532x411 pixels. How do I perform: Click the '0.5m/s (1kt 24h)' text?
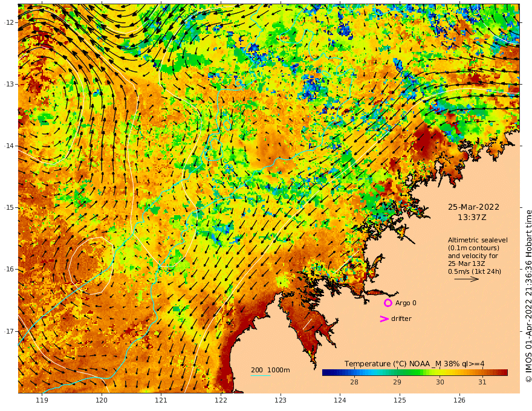pyautogui.click(x=475, y=271)
